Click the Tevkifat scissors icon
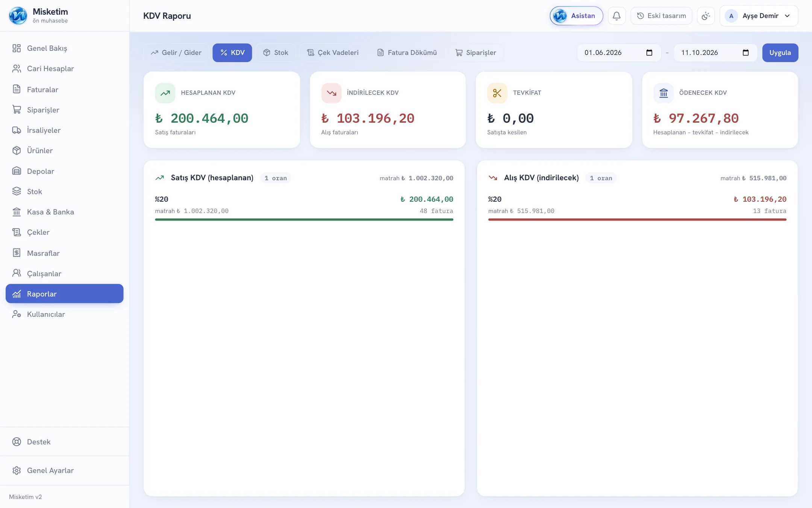The image size is (812, 508). (x=497, y=93)
